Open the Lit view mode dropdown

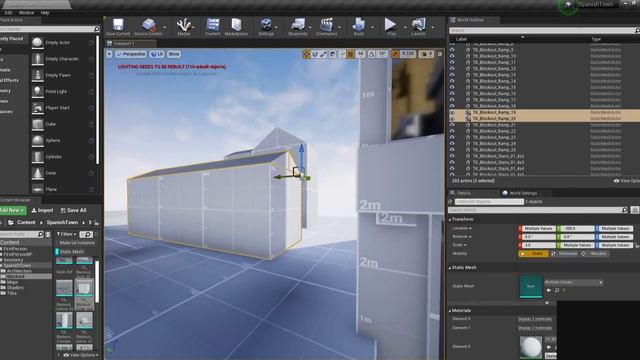[157, 54]
